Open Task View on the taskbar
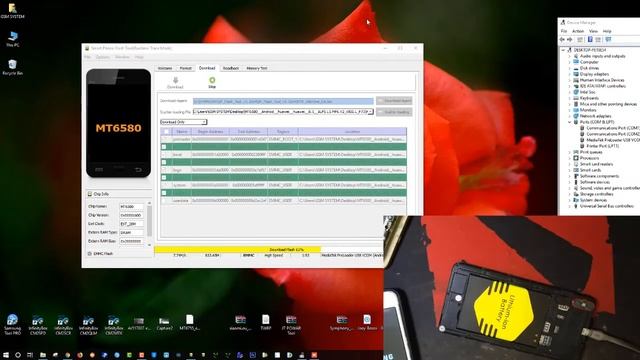 point(30,355)
